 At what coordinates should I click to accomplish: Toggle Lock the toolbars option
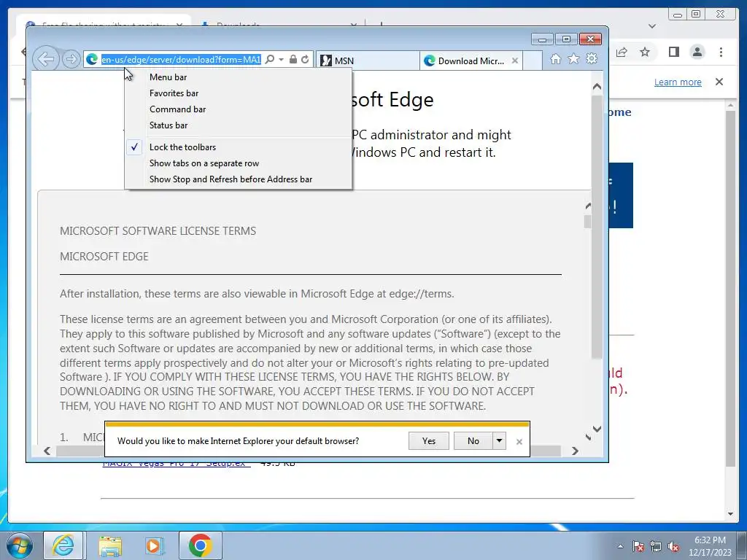[x=239, y=147]
